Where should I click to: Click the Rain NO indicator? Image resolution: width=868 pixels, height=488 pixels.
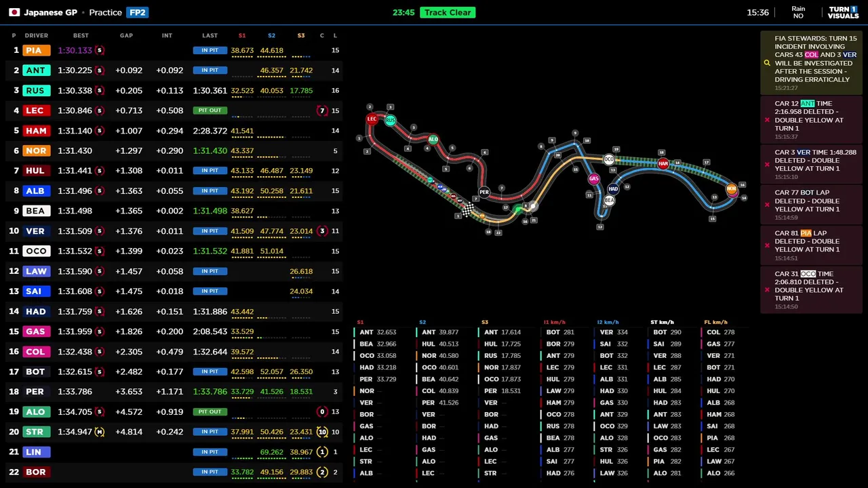[798, 12]
